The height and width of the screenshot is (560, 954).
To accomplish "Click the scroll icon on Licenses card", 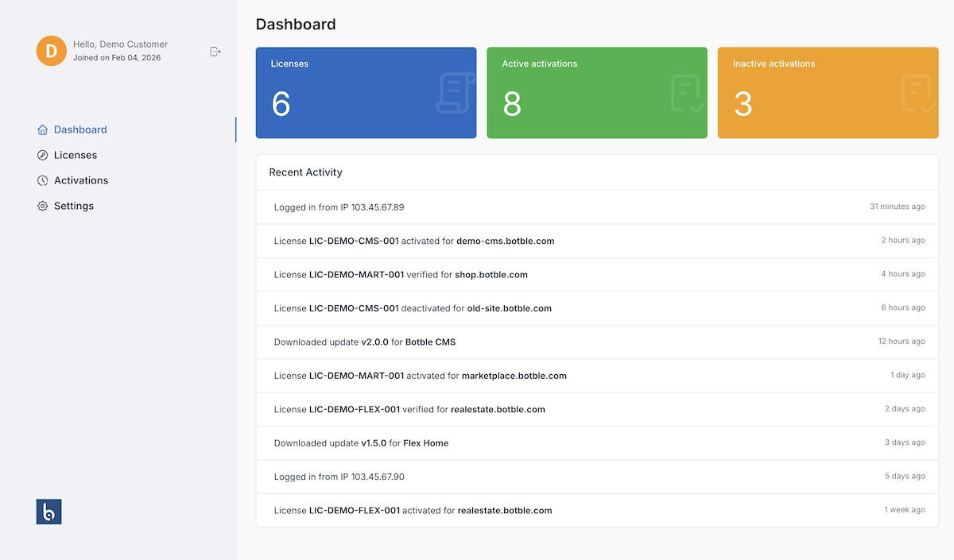I will (456, 93).
